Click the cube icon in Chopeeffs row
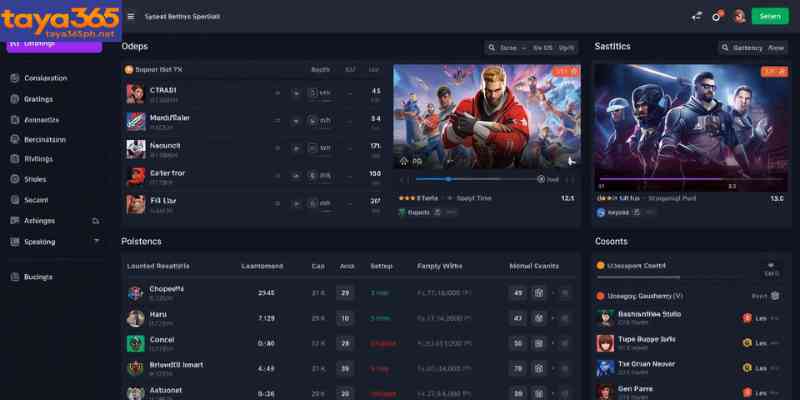800x400 pixels. [538, 293]
